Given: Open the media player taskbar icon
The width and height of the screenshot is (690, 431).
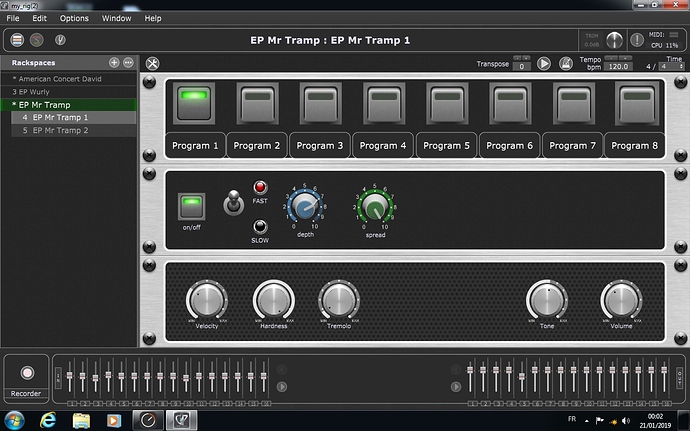Looking at the screenshot, I should pyautogui.click(x=114, y=420).
